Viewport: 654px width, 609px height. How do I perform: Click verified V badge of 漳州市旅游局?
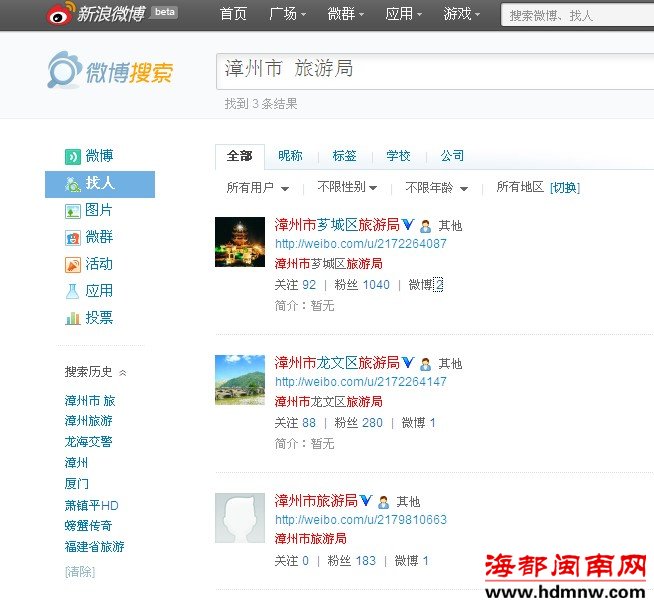coord(365,500)
